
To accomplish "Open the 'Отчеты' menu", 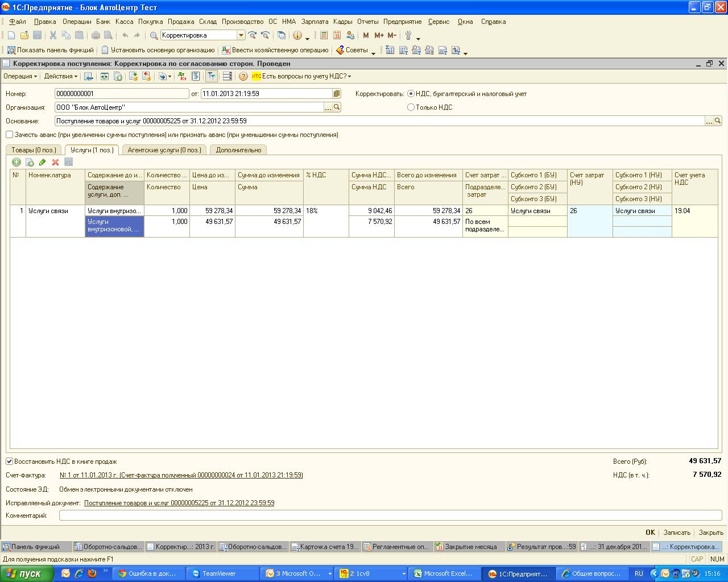I will point(367,22).
